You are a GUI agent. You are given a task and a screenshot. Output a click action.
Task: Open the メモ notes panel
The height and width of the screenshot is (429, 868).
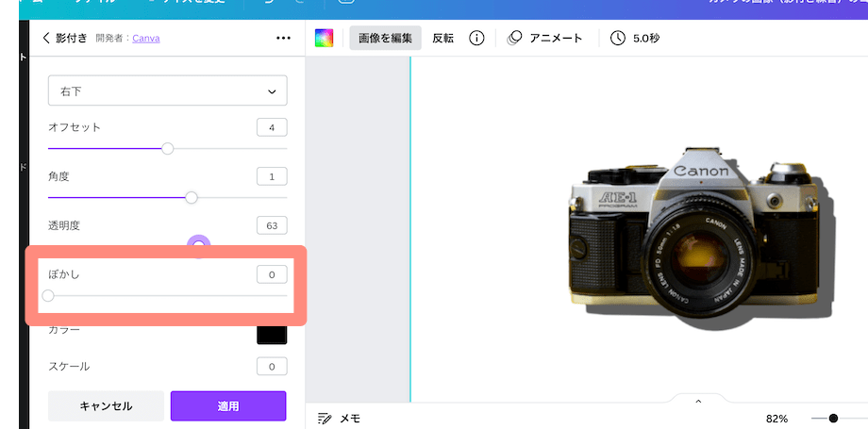pyautogui.click(x=339, y=419)
